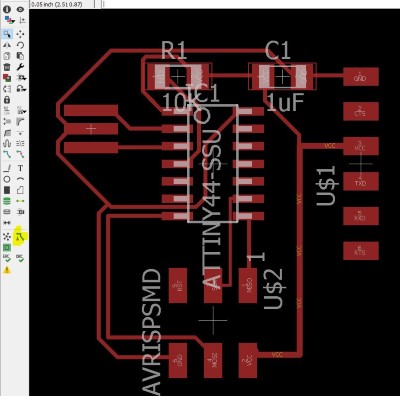The height and width of the screenshot is (396, 400).
Task: Select the Arc tool
Action: click(x=21, y=179)
